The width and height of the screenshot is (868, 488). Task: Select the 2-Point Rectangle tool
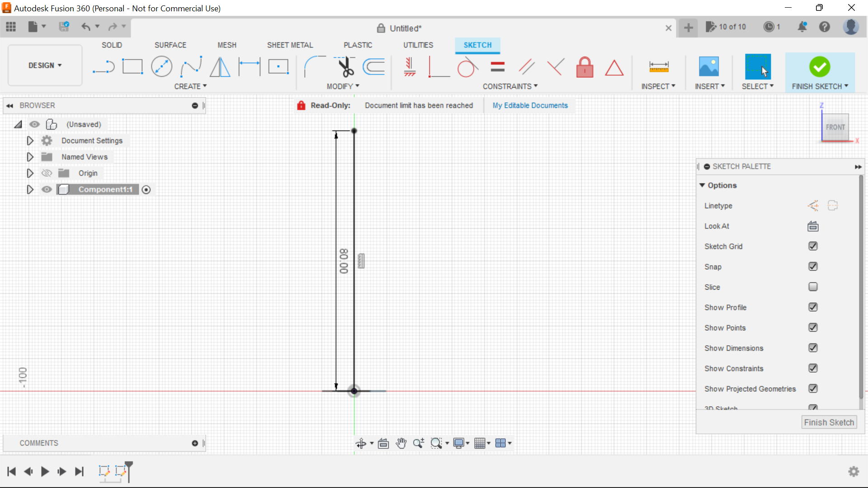tap(132, 66)
